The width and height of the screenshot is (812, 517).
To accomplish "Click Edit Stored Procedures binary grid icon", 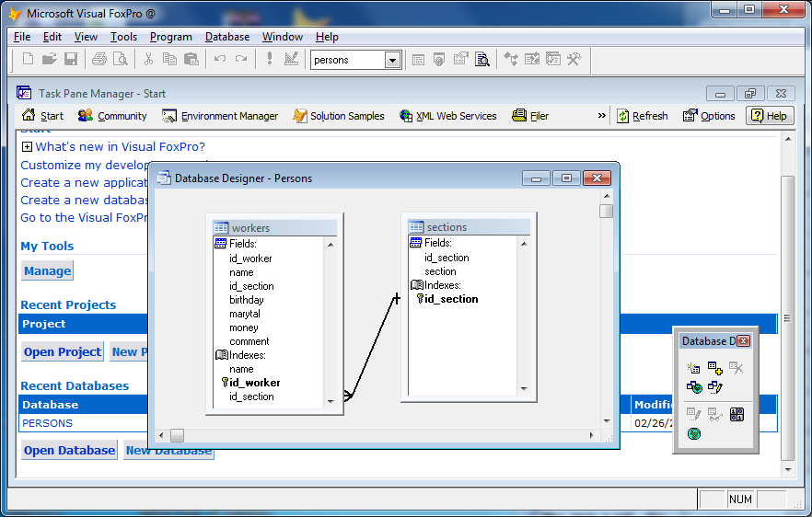I will 737,414.
